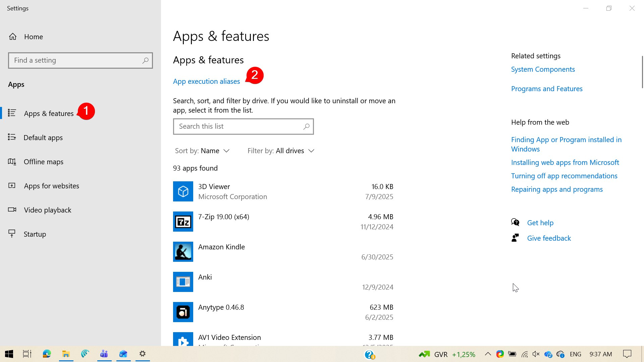Click the 7-Zip app icon

pos(183,222)
